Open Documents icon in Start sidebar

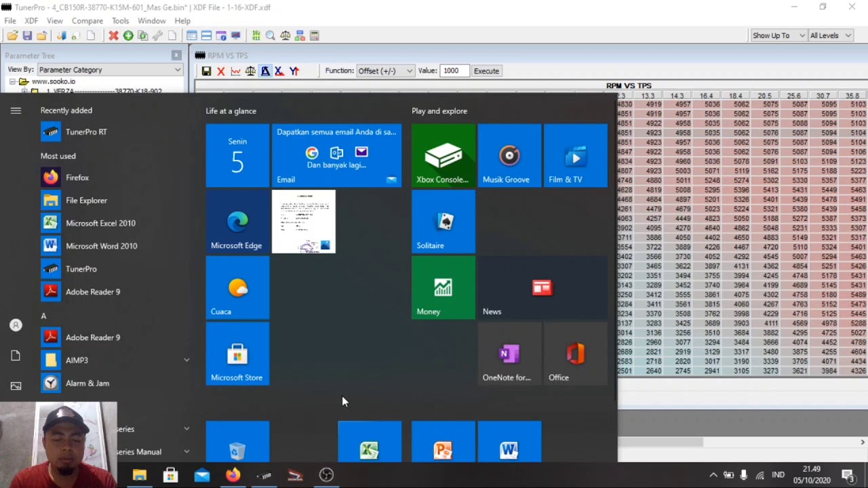pyautogui.click(x=16, y=356)
